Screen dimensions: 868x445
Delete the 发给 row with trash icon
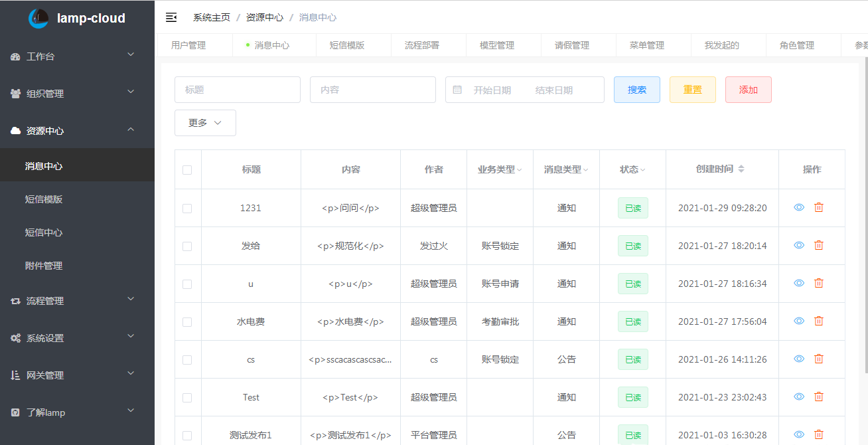click(x=819, y=245)
